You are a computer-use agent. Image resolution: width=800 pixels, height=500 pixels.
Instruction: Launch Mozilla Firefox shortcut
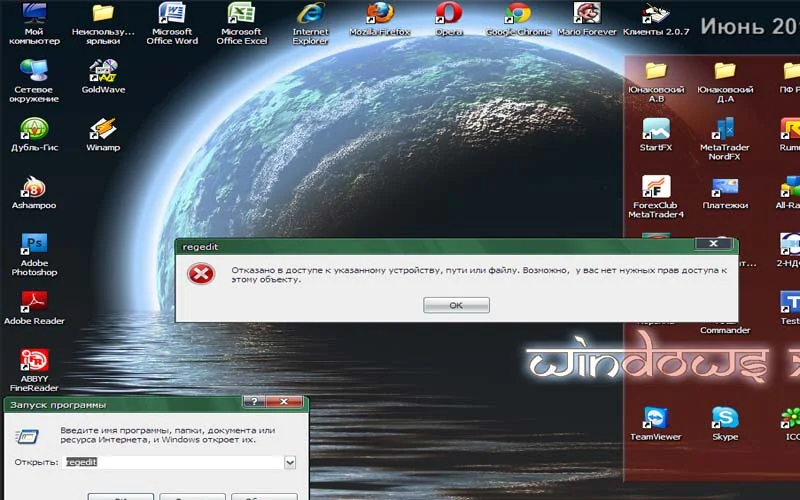(380, 18)
